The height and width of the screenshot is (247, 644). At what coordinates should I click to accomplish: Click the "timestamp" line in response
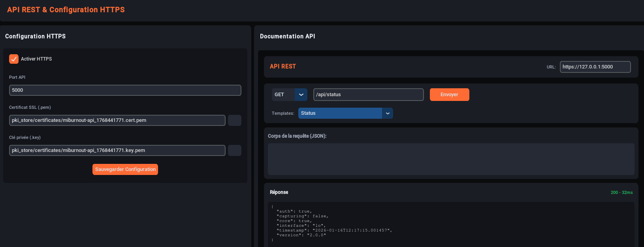tap(334, 230)
